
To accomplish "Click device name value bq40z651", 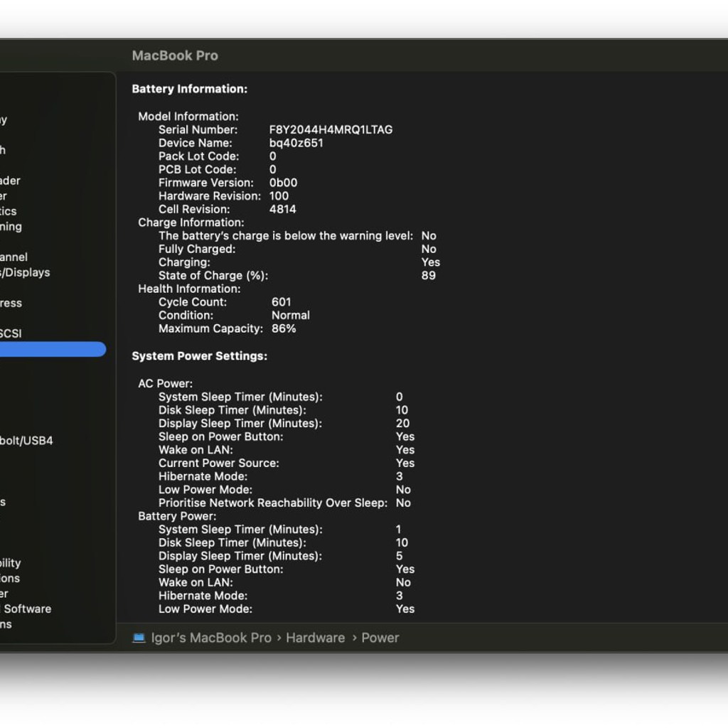I will pos(296,143).
